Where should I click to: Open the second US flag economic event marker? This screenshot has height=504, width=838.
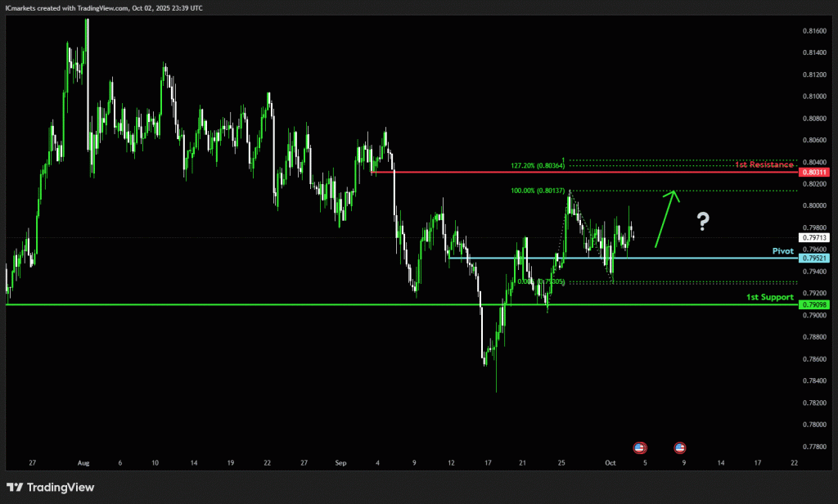[x=680, y=448]
